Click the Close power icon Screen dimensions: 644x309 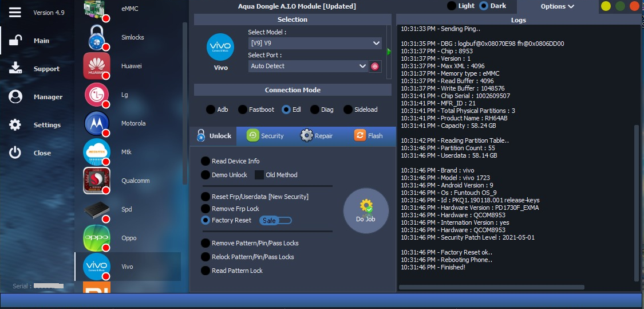[15, 152]
